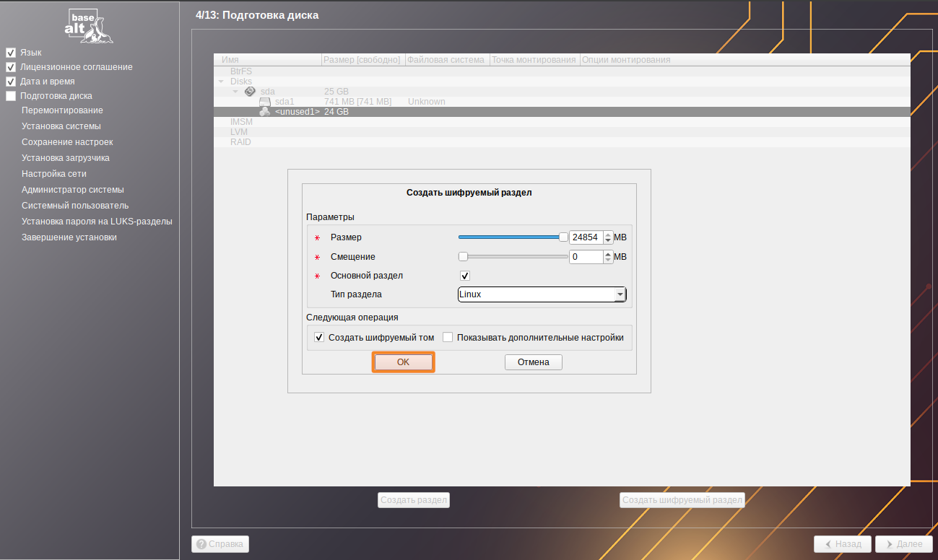The image size is (938, 560).
Task: Click the Смещение input field
Action: (585, 257)
